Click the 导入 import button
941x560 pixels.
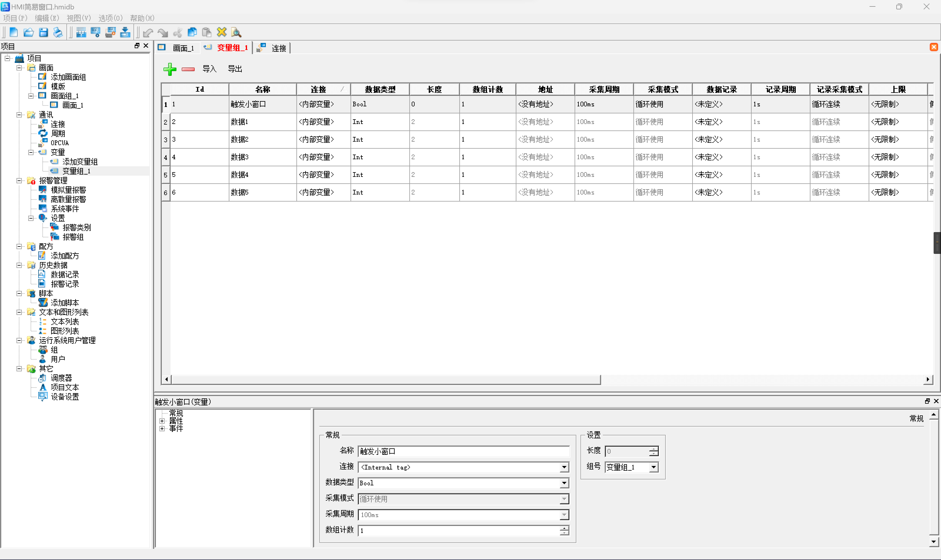point(210,69)
